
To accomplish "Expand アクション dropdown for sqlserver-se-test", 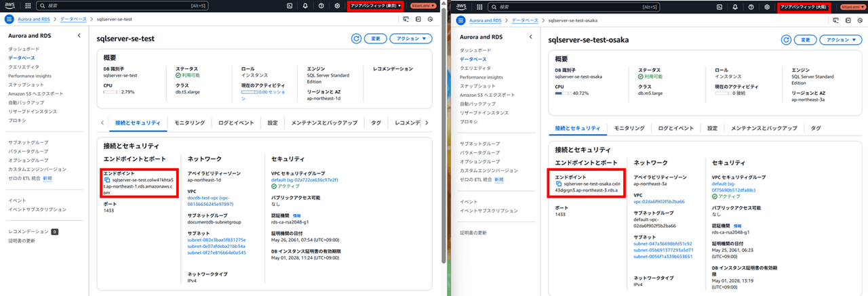I will click(411, 39).
